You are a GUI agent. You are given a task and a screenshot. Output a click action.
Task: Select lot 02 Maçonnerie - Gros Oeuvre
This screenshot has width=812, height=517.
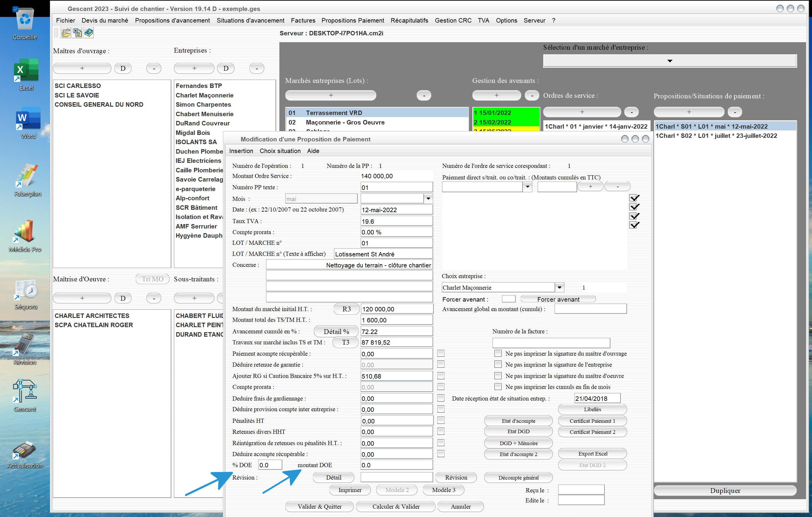(377, 122)
